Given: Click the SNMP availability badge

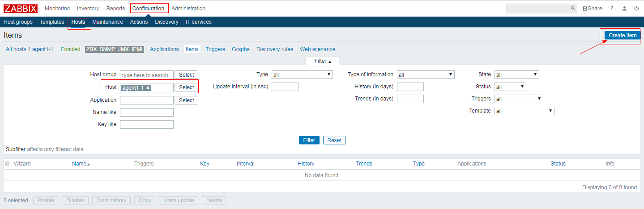Looking at the screenshot, I should (107, 49).
